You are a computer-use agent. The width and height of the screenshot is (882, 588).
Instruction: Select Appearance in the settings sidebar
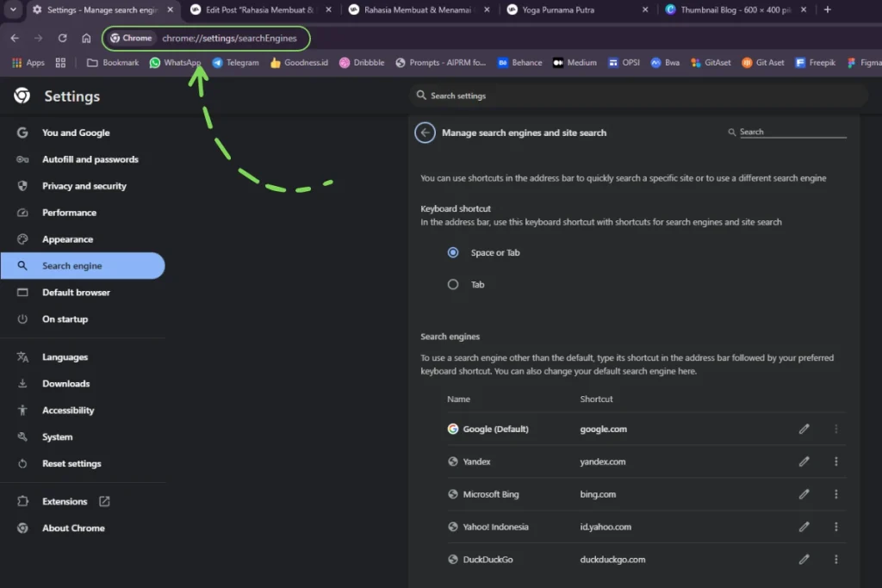pos(67,238)
